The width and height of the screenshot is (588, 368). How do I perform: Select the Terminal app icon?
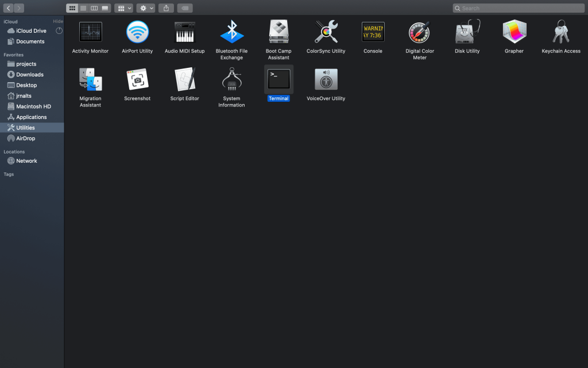click(278, 79)
